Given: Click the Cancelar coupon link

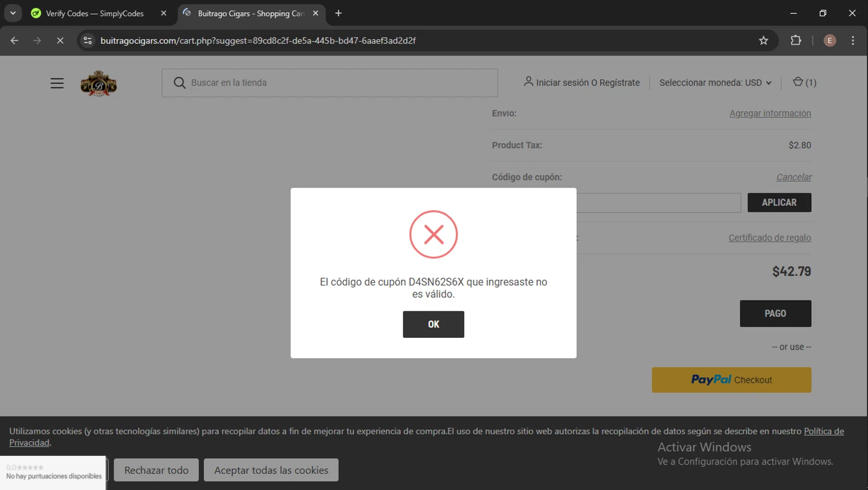Looking at the screenshot, I should (x=793, y=177).
